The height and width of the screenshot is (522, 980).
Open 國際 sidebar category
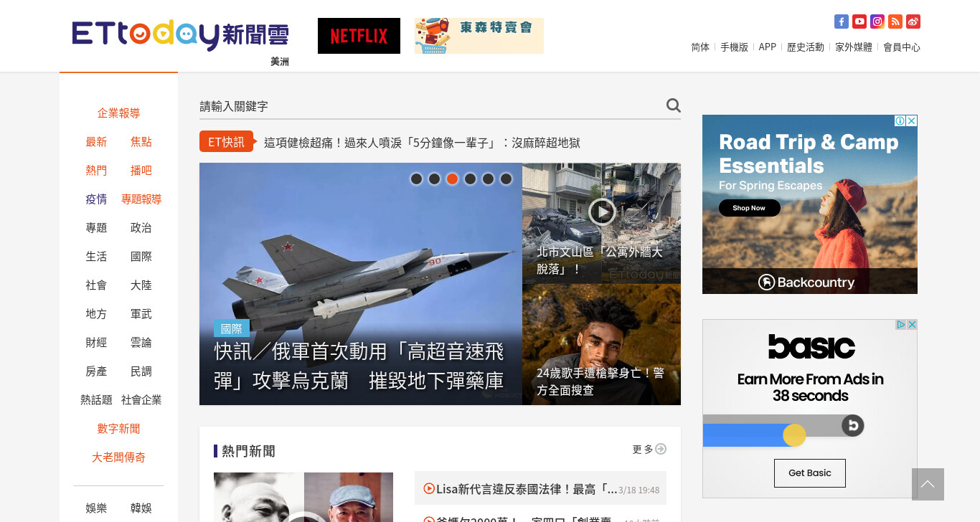(141, 257)
